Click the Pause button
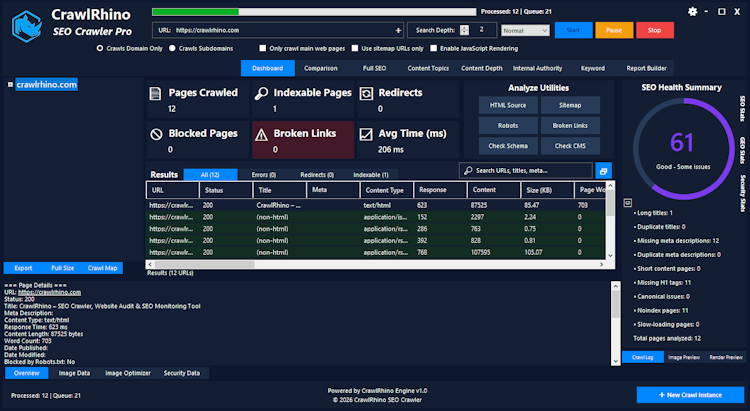This screenshot has height=411, width=750. click(614, 30)
